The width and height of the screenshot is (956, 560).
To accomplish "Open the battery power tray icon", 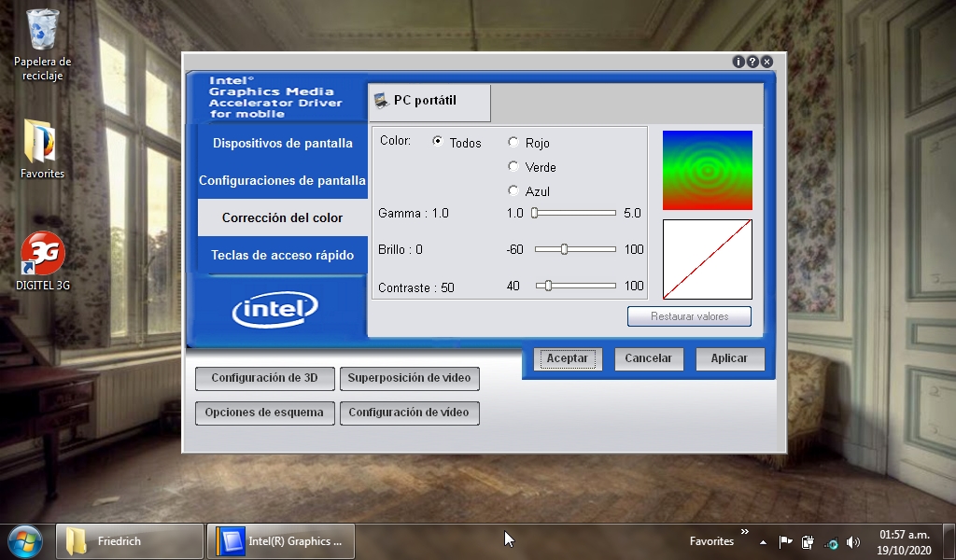I will point(808,541).
